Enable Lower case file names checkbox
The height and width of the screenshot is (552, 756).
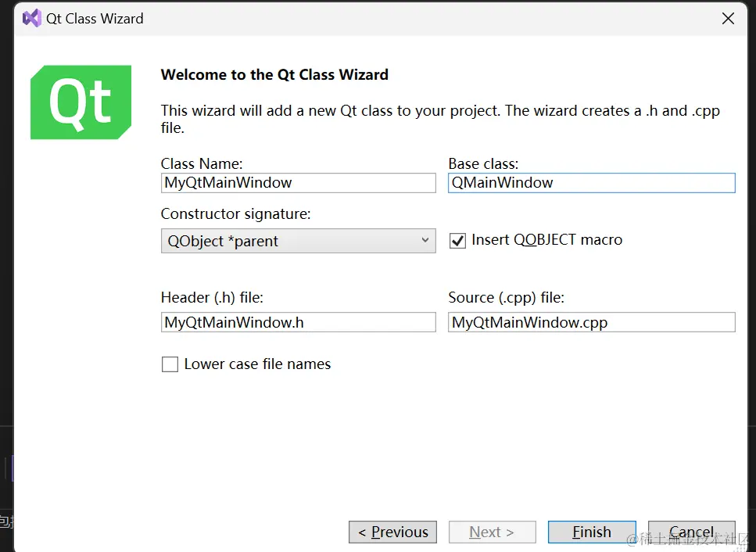170,364
